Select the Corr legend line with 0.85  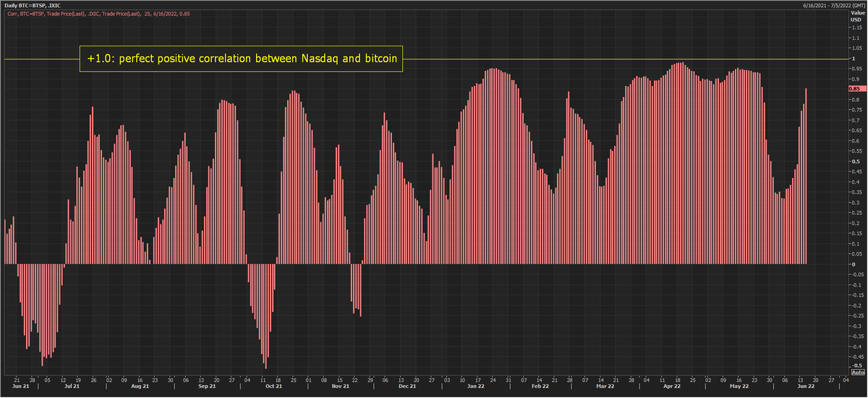98,13
